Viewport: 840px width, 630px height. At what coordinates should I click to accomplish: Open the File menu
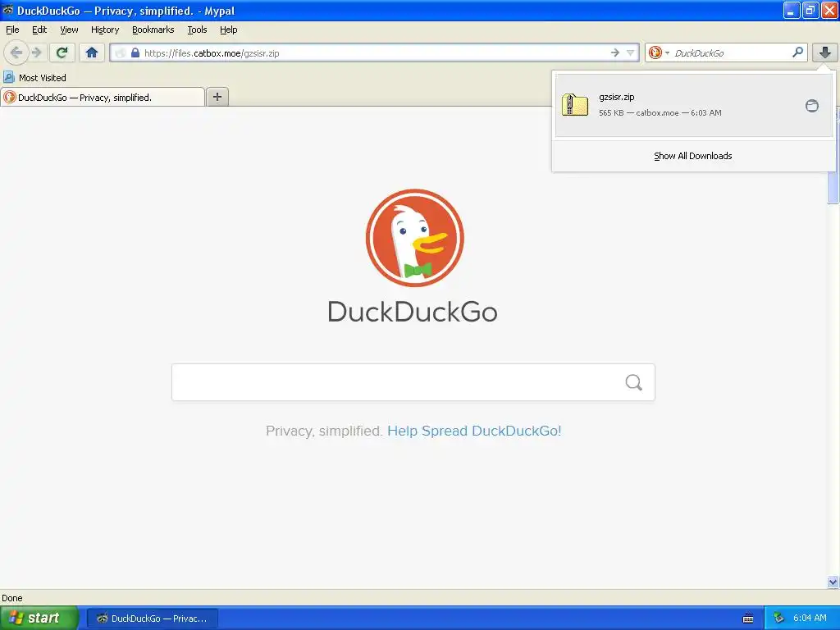tap(12, 30)
